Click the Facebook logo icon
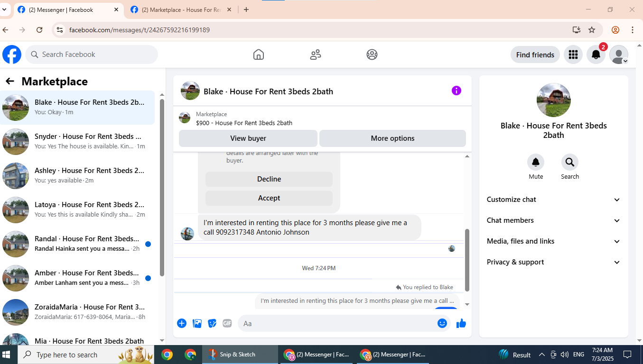 tap(12, 55)
